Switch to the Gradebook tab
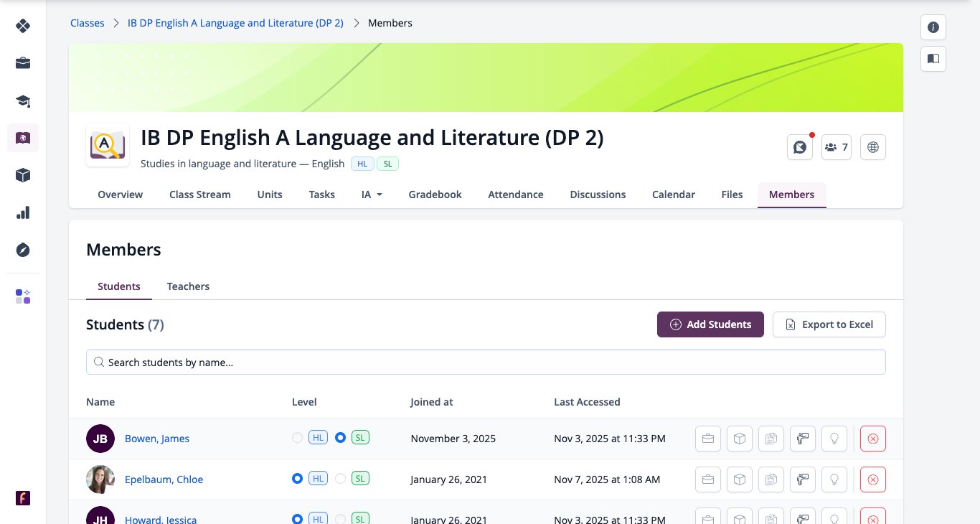The width and height of the screenshot is (980, 524). point(435,195)
